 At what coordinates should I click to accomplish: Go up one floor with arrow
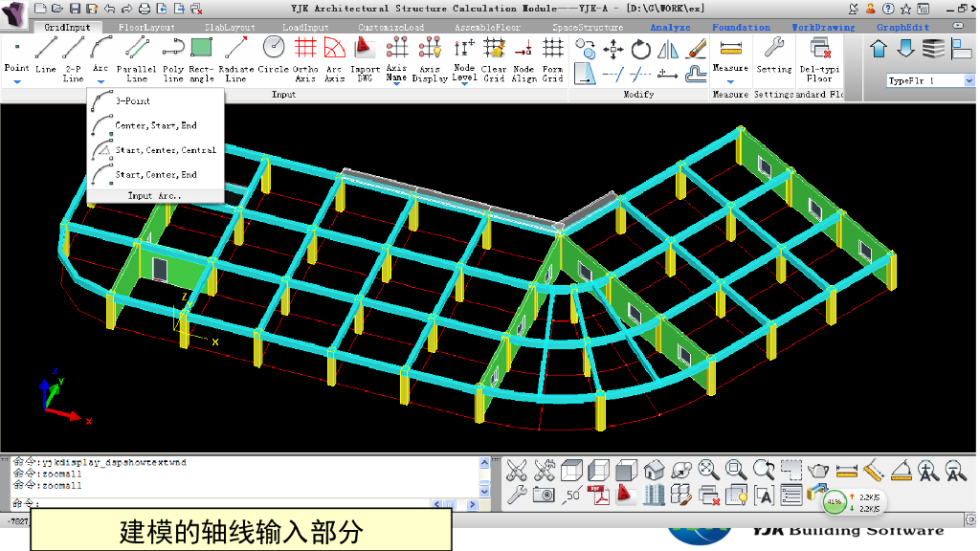click(880, 49)
